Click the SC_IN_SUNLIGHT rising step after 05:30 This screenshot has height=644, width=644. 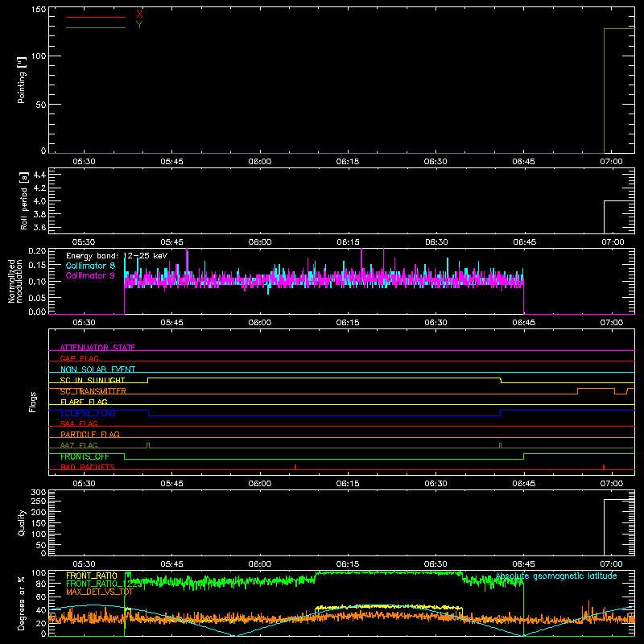point(148,380)
